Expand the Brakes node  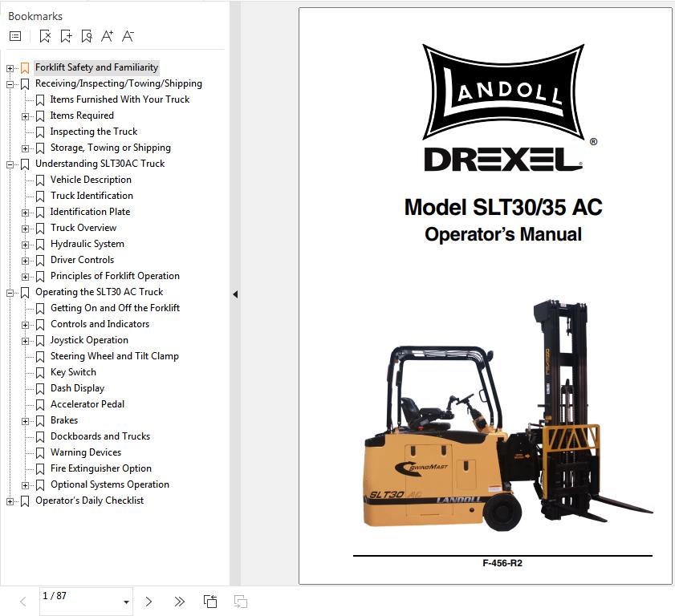25,421
